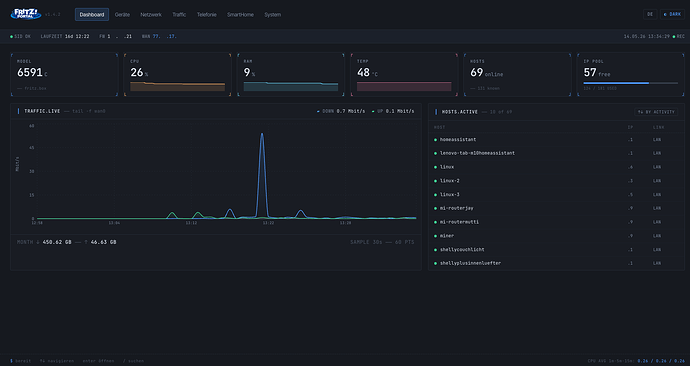This screenshot has height=366, width=690.
Task: Go to the Traffic tab
Action: tap(179, 15)
